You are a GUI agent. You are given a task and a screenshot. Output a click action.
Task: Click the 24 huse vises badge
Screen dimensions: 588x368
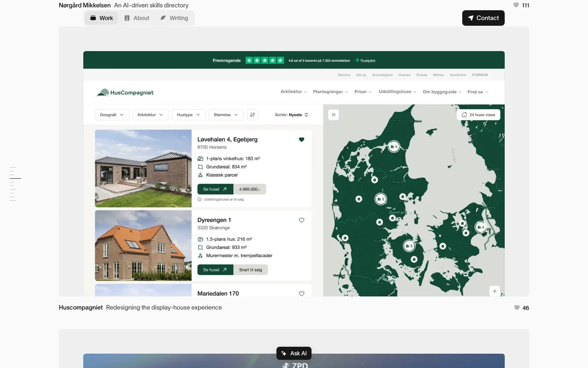click(x=478, y=115)
